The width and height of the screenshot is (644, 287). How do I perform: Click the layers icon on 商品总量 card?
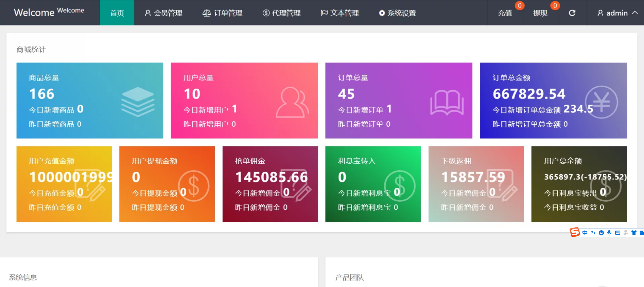coord(138,102)
